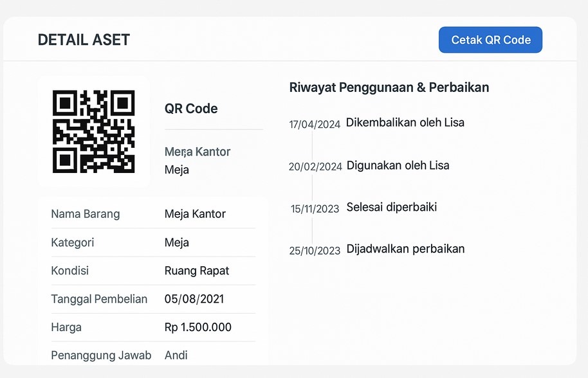Click the Penanggung Jawab label
This screenshot has height=378, width=588.
tap(101, 355)
